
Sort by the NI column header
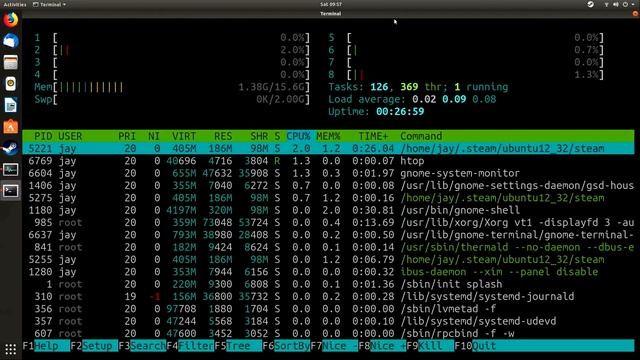coord(154,136)
